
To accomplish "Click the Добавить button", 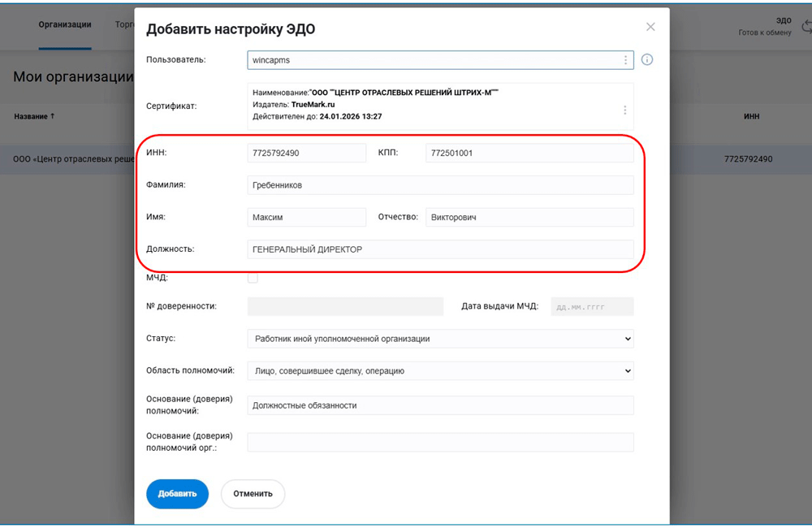I will click(177, 494).
